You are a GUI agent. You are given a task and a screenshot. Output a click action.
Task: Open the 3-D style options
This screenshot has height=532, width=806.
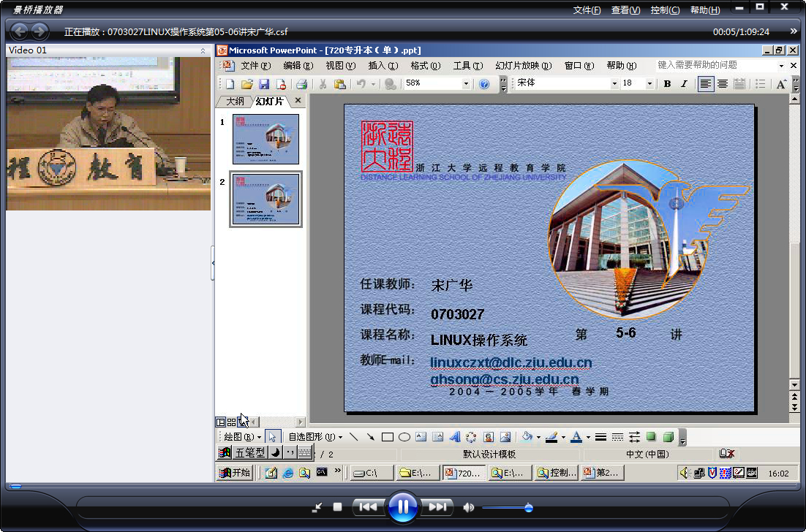point(668,437)
